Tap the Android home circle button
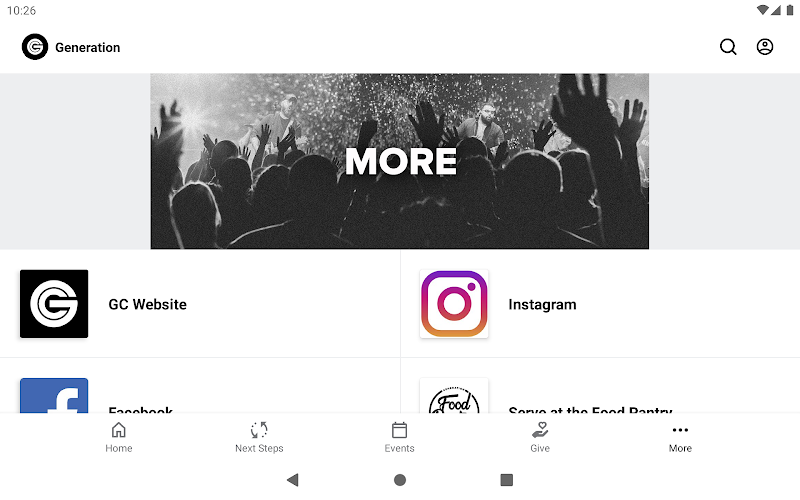Image resolution: width=800 pixels, height=500 pixels. [400, 480]
